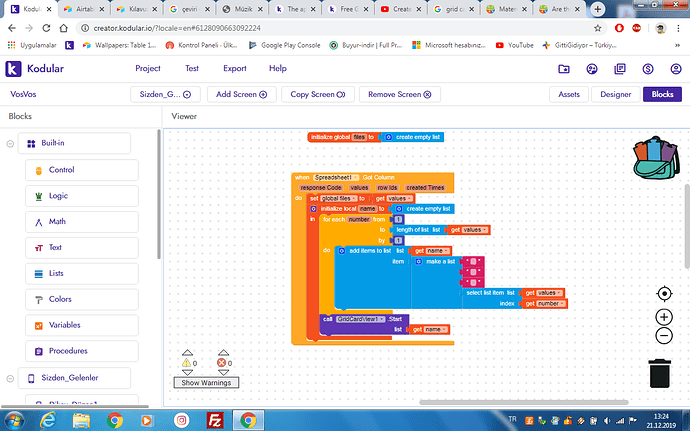Screen dimensions: 690x431
Task: Open the Sizden_G... screen selector dropdown
Action: coord(165,94)
